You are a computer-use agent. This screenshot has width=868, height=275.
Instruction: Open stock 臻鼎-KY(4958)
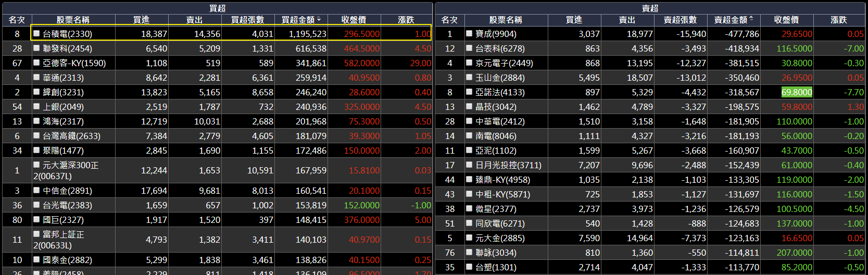tap(502, 180)
